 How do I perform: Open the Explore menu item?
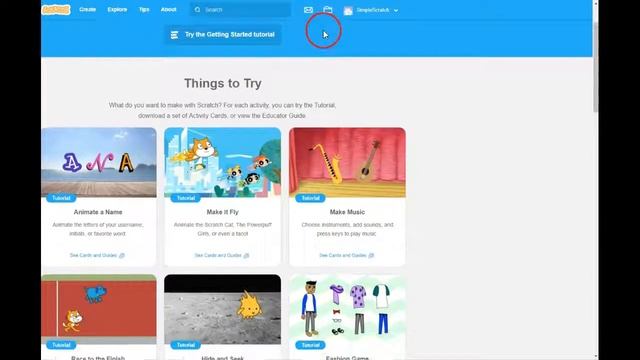click(x=117, y=9)
